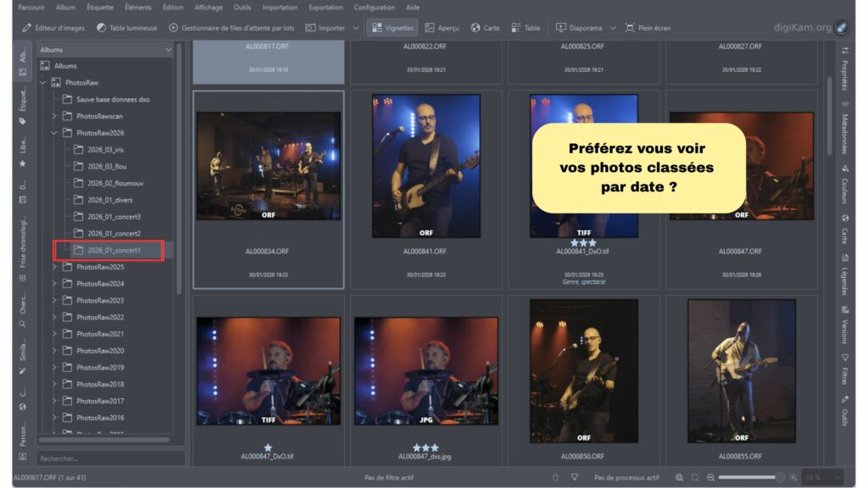Collapse the PhotosRaw2026 album folder

pyautogui.click(x=54, y=133)
